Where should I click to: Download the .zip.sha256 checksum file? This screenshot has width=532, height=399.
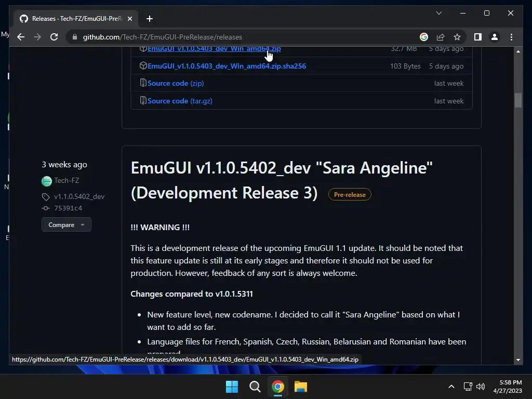click(227, 66)
